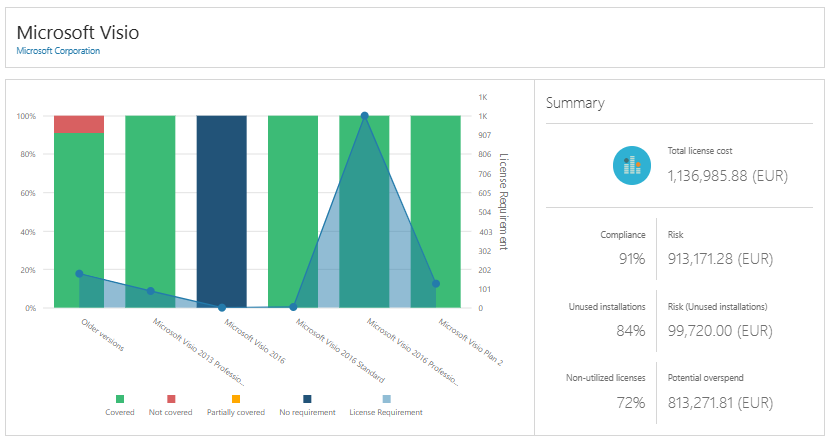Click the Older versions axis label

(103, 335)
